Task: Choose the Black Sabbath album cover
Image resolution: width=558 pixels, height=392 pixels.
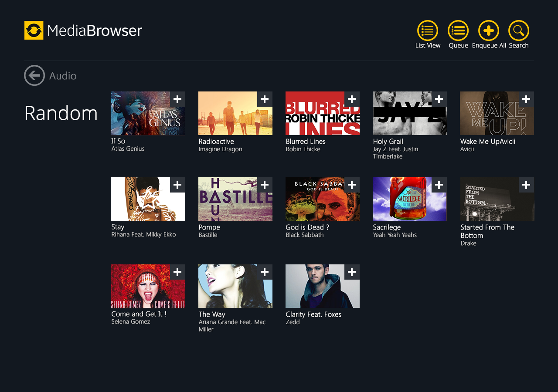Action: click(x=323, y=199)
